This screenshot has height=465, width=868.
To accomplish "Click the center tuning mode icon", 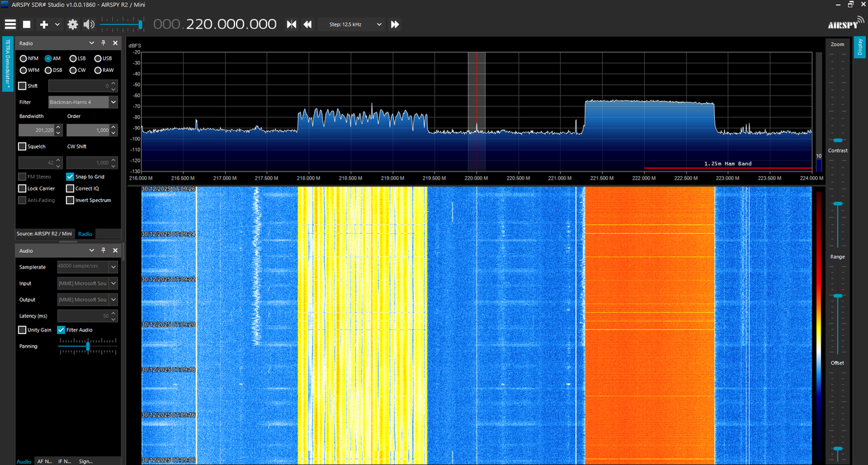I will [x=292, y=24].
